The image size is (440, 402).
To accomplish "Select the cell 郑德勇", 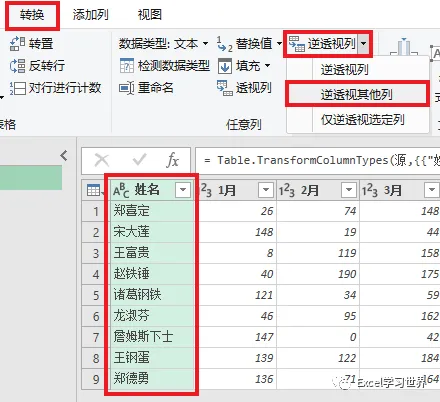I will 152,379.
